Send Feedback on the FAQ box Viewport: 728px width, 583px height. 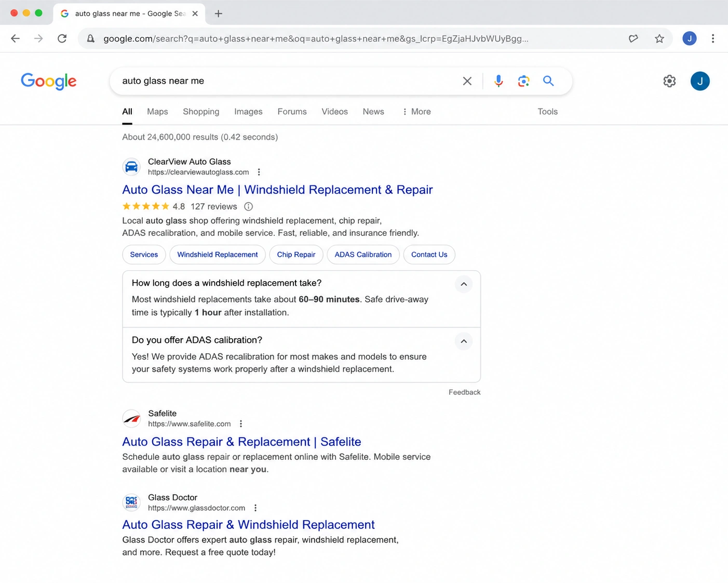coord(464,392)
